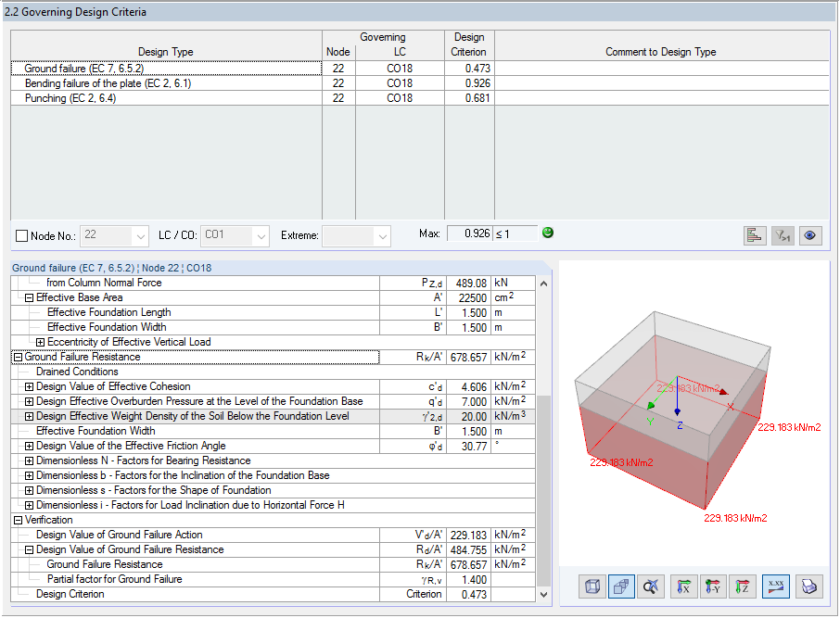The width and height of the screenshot is (840, 618).
Task: Expand Design Value of Effective Cohesion
Action: (29, 386)
